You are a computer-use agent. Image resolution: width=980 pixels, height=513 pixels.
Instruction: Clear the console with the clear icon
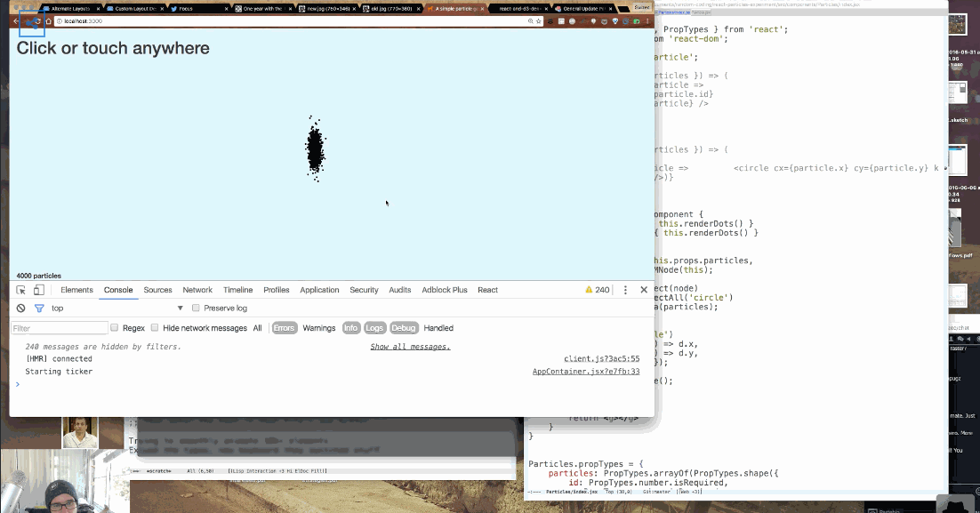(20, 309)
